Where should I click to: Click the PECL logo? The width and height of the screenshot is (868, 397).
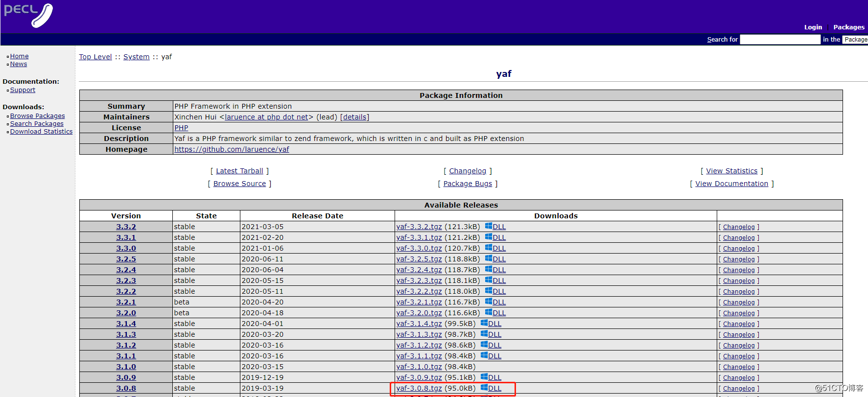(28, 15)
